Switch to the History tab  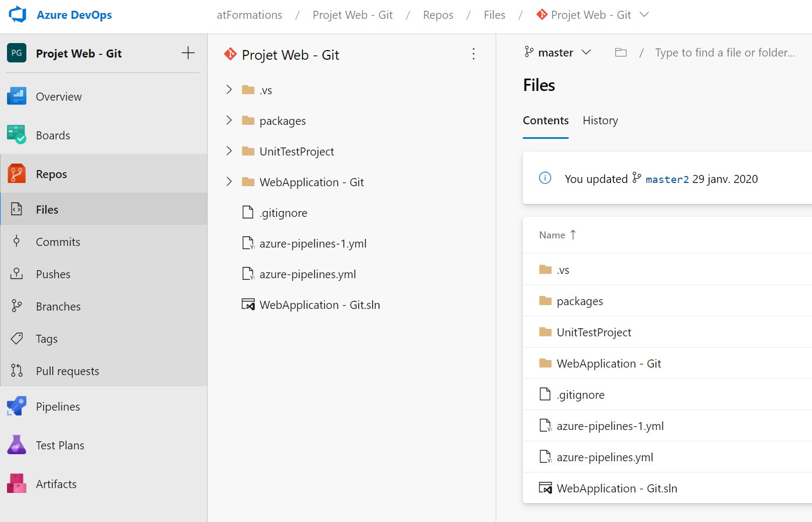600,121
